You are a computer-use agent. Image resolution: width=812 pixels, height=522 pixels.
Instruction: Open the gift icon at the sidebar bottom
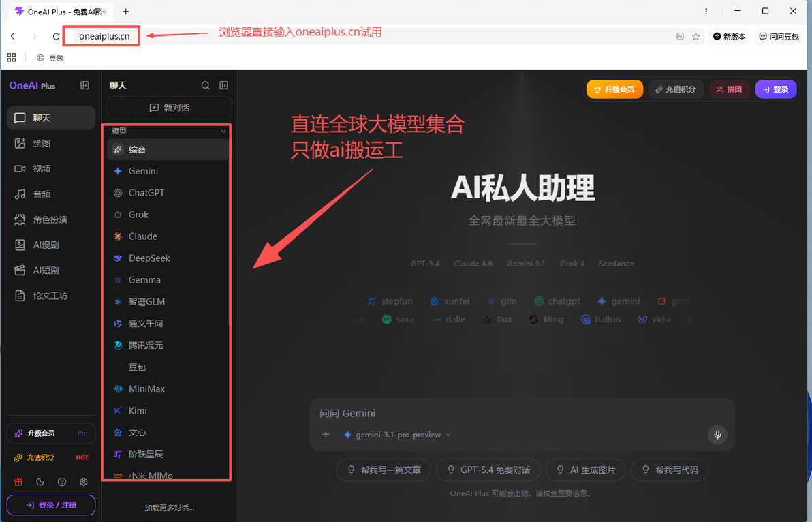point(18,482)
